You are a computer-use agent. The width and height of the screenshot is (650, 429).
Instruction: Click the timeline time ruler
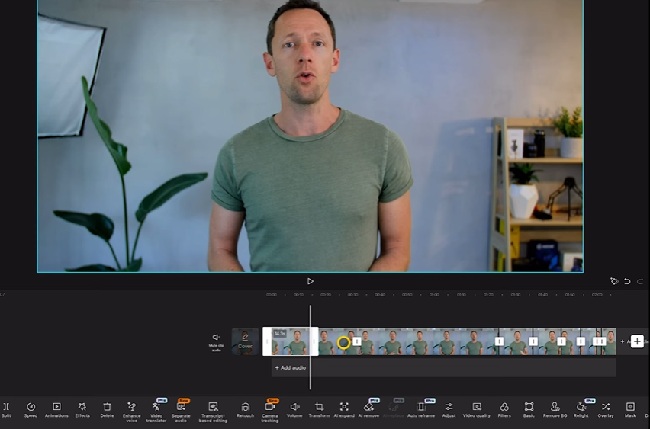pyautogui.click(x=439, y=294)
